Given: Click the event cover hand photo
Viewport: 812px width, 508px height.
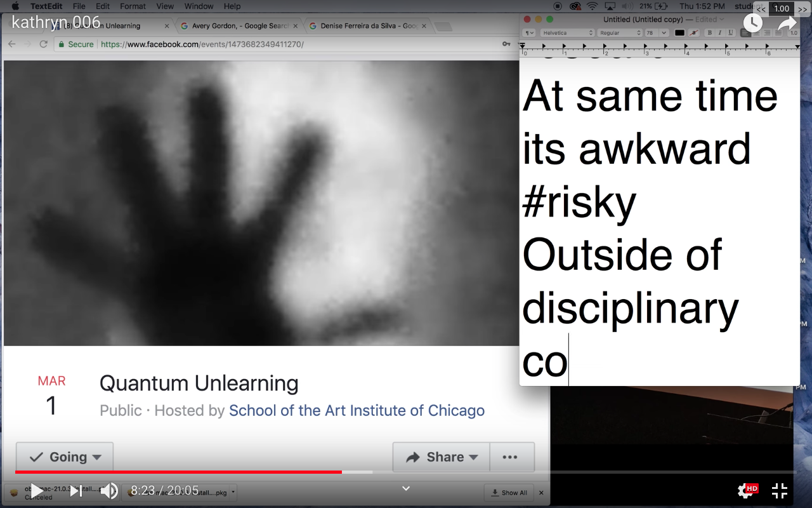Looking at the screenshot, I should coord(260,203).
